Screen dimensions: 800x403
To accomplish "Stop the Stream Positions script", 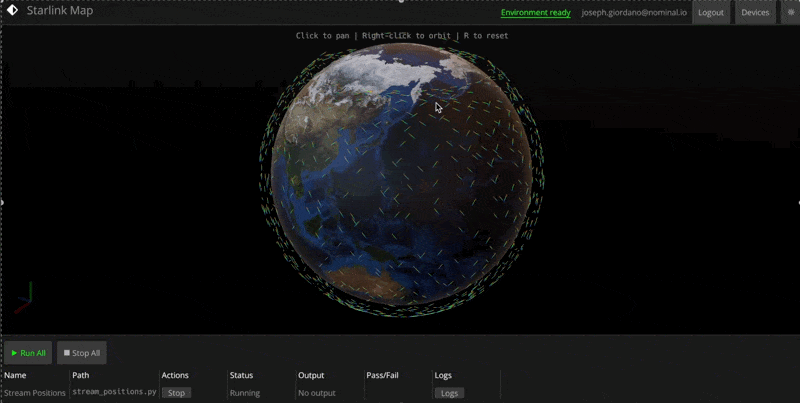I will tap(176, 393).
